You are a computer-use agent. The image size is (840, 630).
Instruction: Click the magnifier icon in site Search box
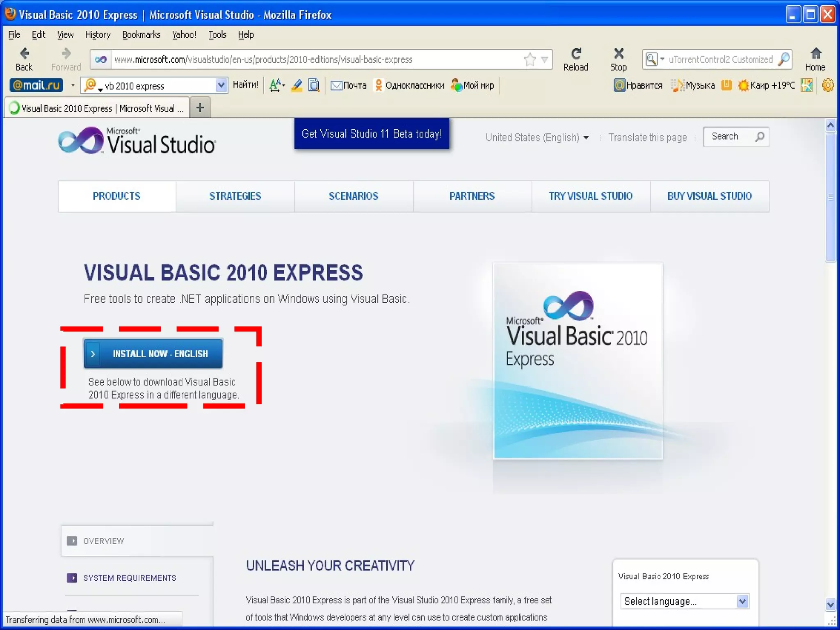click(x=760, y=137)
